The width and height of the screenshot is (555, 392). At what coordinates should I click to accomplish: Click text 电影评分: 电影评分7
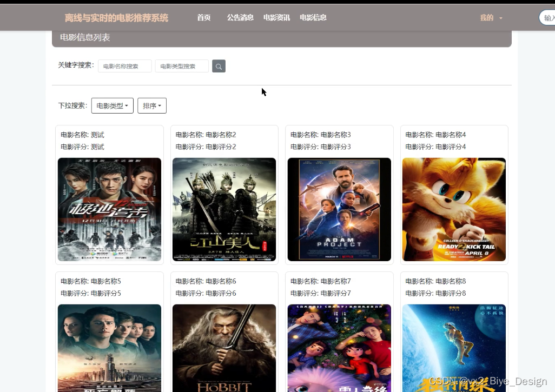pyautogui.click(x=321, y=293)
